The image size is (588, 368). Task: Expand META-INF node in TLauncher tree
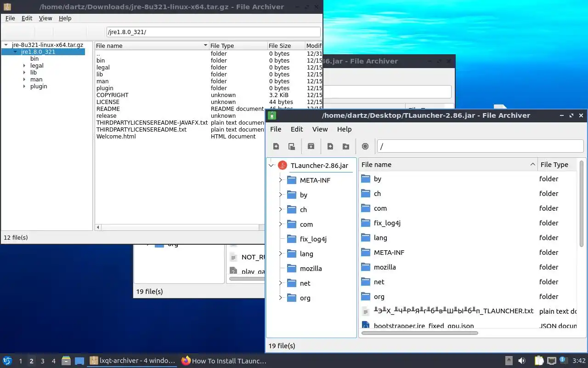click(x=280, y=180)
